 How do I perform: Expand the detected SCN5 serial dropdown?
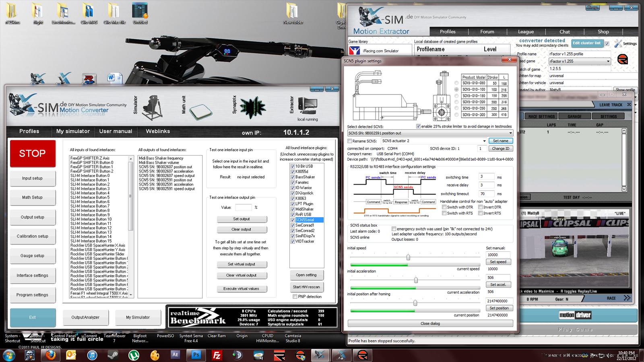510,133
